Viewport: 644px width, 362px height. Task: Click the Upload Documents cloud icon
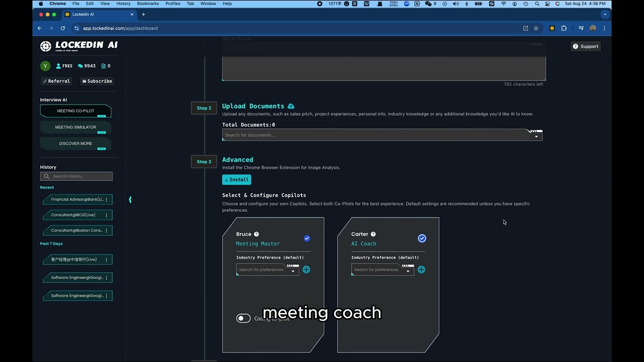coord(291,106)
